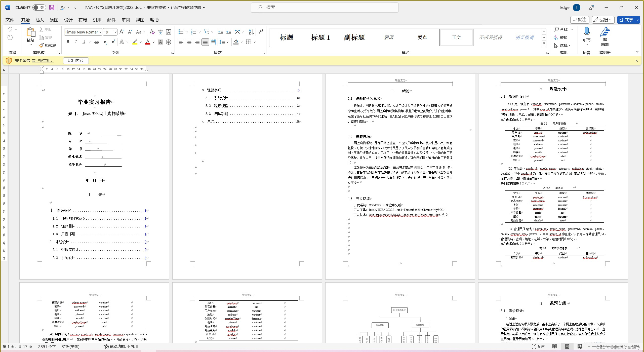Click the 批注 Comments button

[x=580, y=20]
